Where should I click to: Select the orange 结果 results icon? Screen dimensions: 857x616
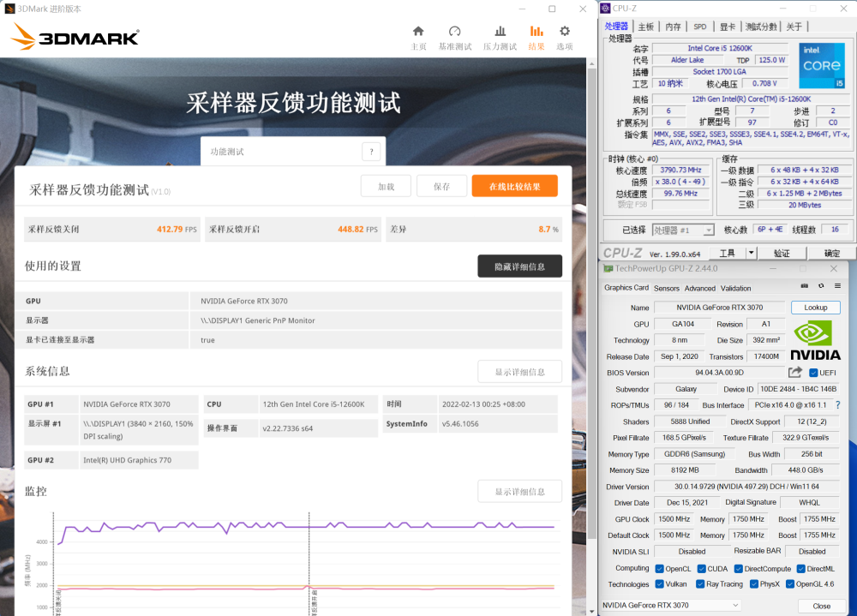[536, 31]
